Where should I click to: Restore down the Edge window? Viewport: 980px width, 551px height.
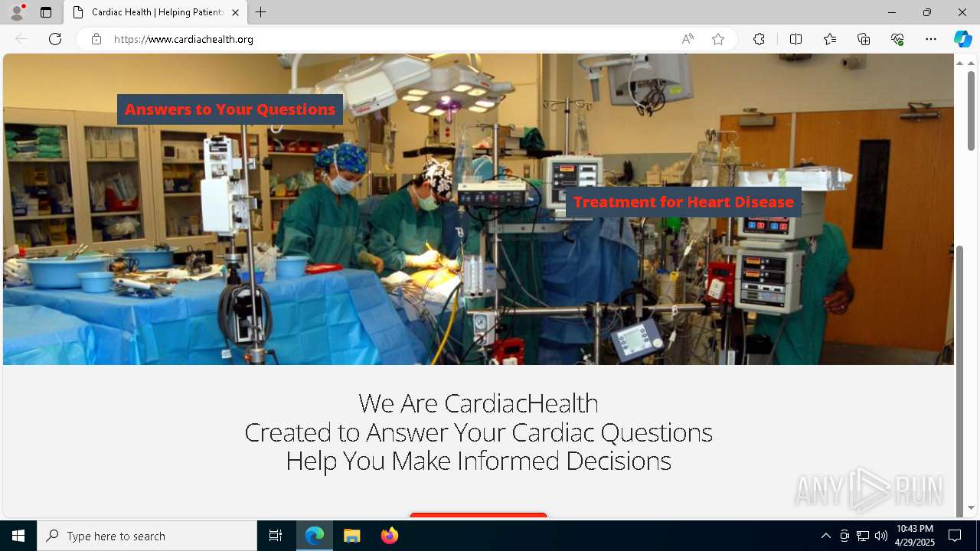pyautogui.click(x=926, y=12)
